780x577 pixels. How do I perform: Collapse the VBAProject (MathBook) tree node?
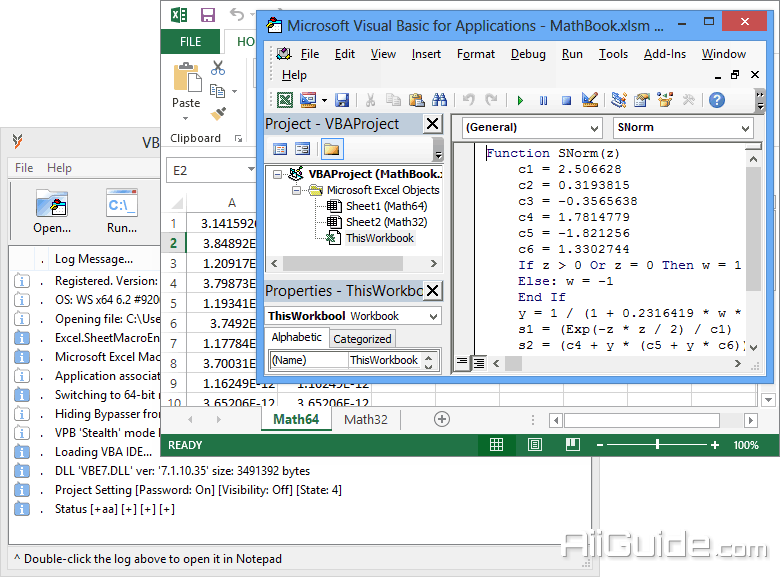click(278, 174)
